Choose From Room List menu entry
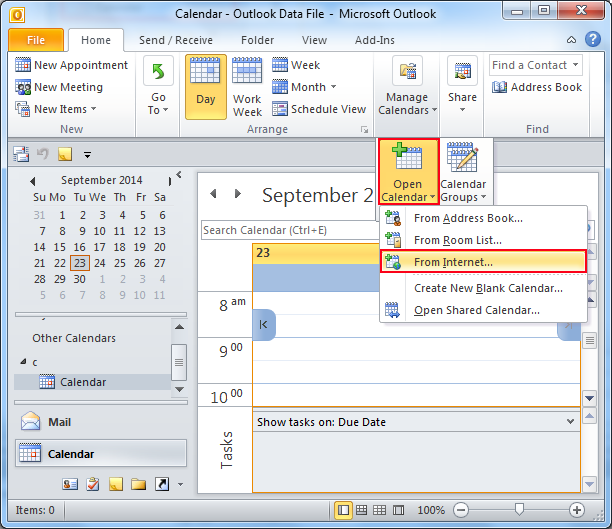Viewport: 612px width, 529px height. (483, 240)
